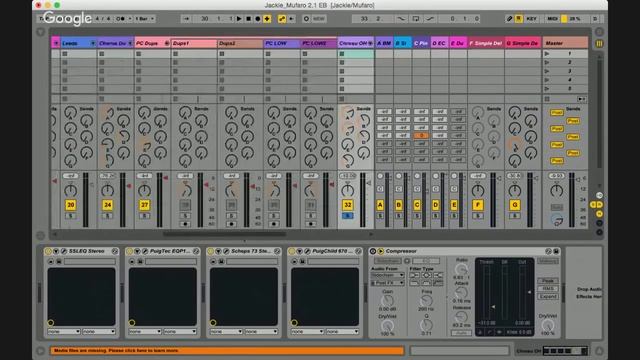The image size is (640, 360).
Task: Toggle track activator 32
Action: point(347,205)
